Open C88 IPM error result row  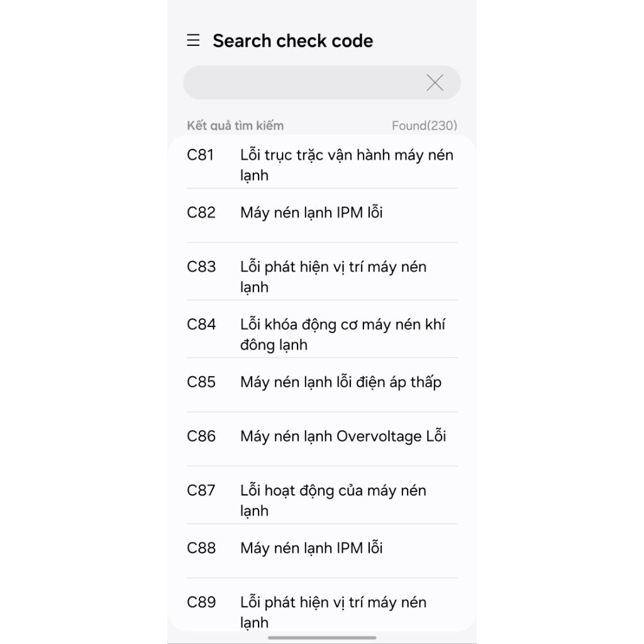(322, 548)
